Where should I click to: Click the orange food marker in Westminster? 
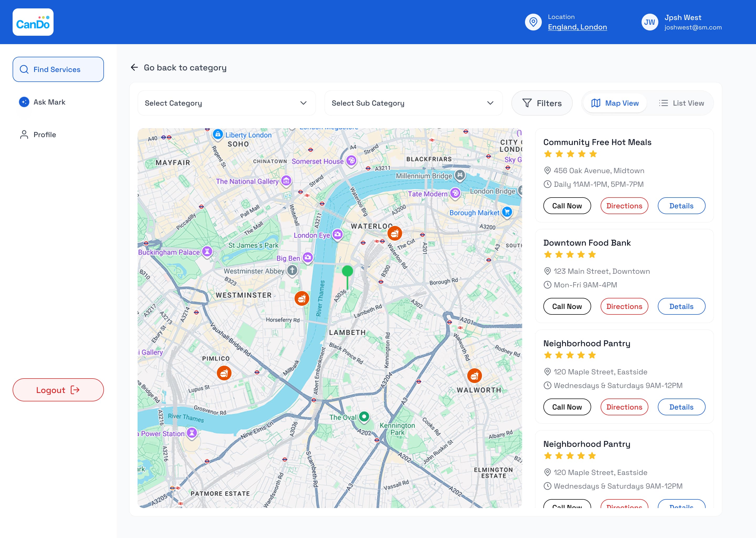(x=302, y=298)
